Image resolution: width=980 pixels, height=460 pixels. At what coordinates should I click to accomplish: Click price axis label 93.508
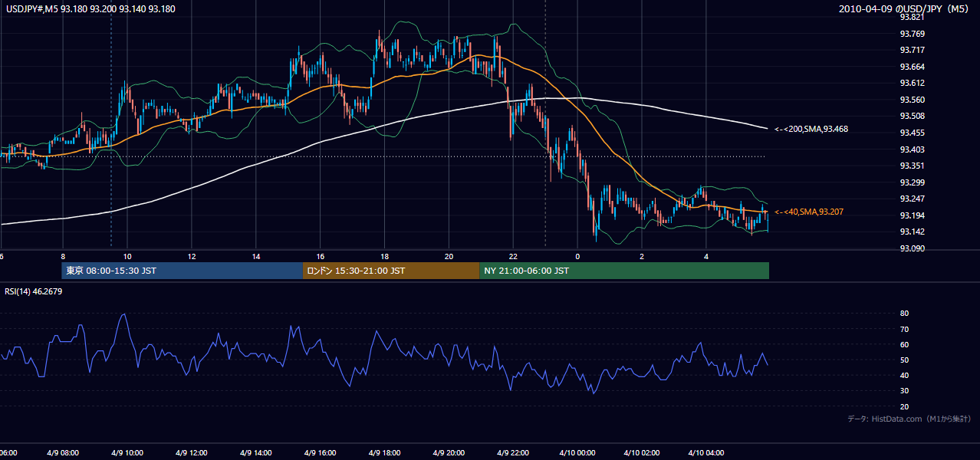tap(913, 116)
